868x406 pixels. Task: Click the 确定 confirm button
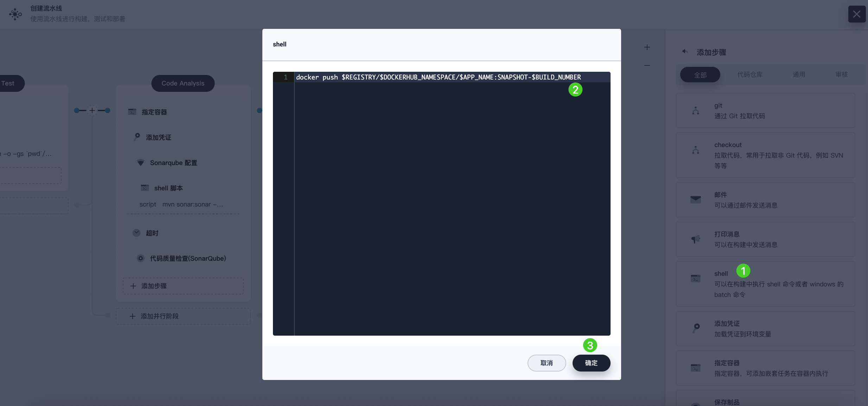pyautogui.click(x=591, y=363)
